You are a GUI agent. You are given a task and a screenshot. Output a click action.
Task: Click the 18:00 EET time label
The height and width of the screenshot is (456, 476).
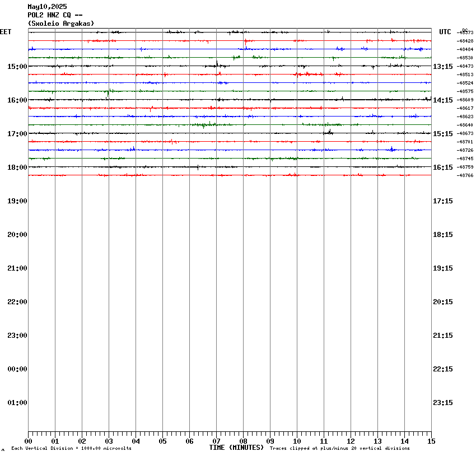tap(17, 167)
